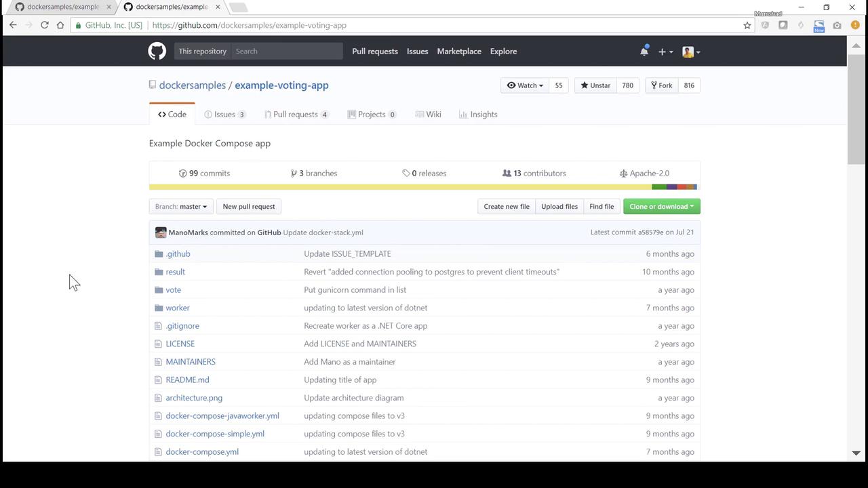Open repository Pull requests tab

point(296,115)
